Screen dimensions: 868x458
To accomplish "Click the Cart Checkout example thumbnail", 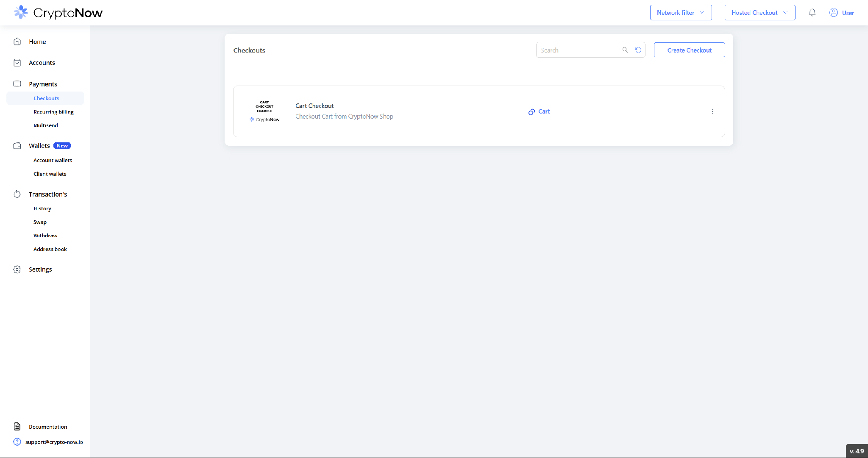I will pyautogui.click(x=264, y=111).
